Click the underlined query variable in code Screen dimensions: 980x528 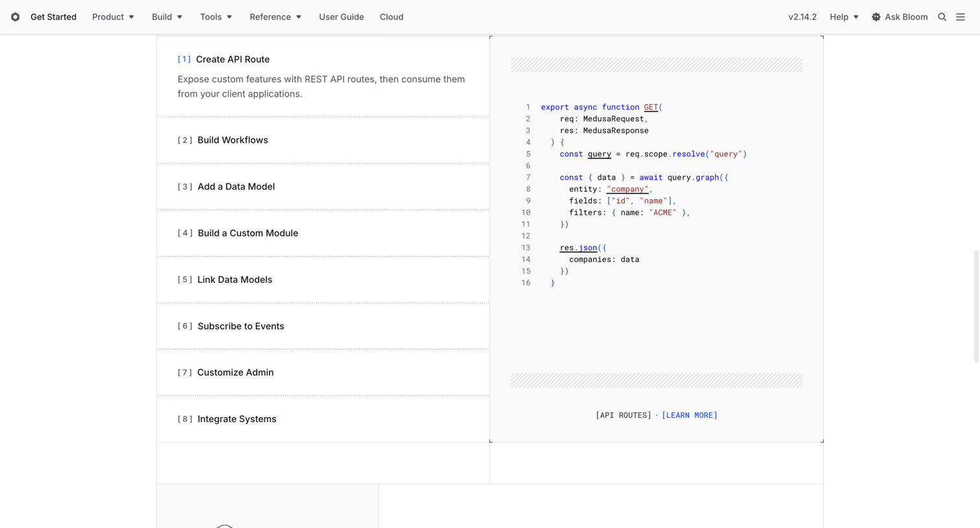[600, 154]
